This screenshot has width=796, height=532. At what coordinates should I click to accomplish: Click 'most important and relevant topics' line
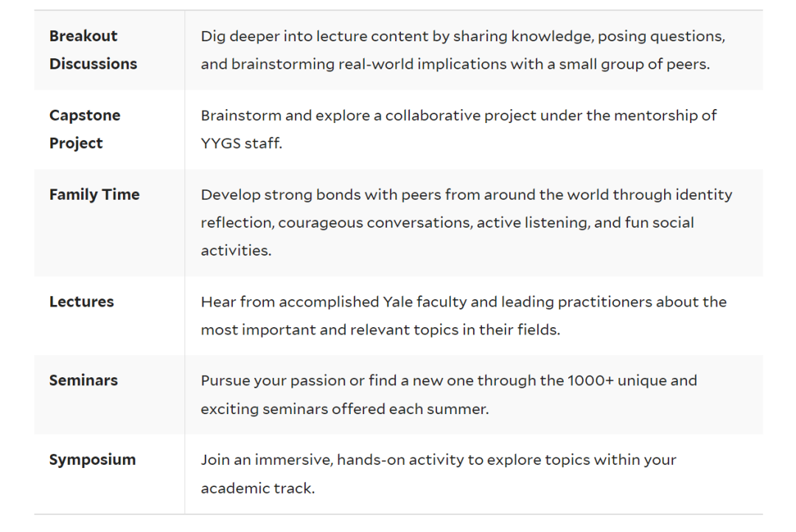[380, 330]
